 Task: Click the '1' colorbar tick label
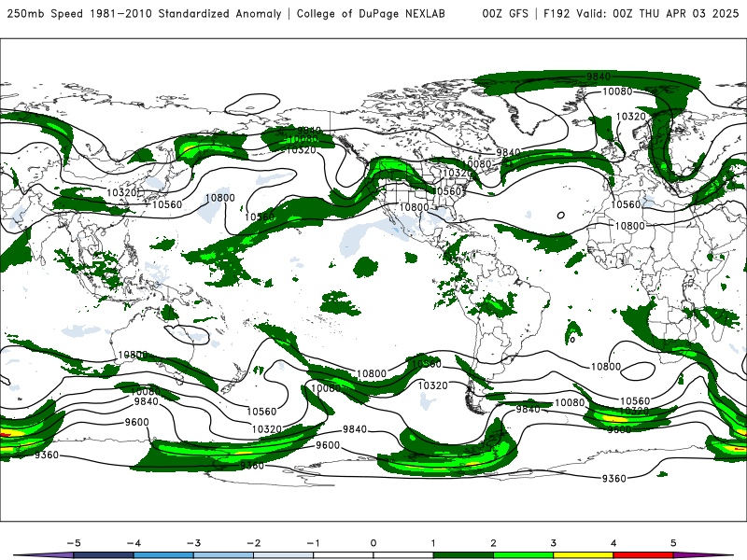tap(433, 543)
